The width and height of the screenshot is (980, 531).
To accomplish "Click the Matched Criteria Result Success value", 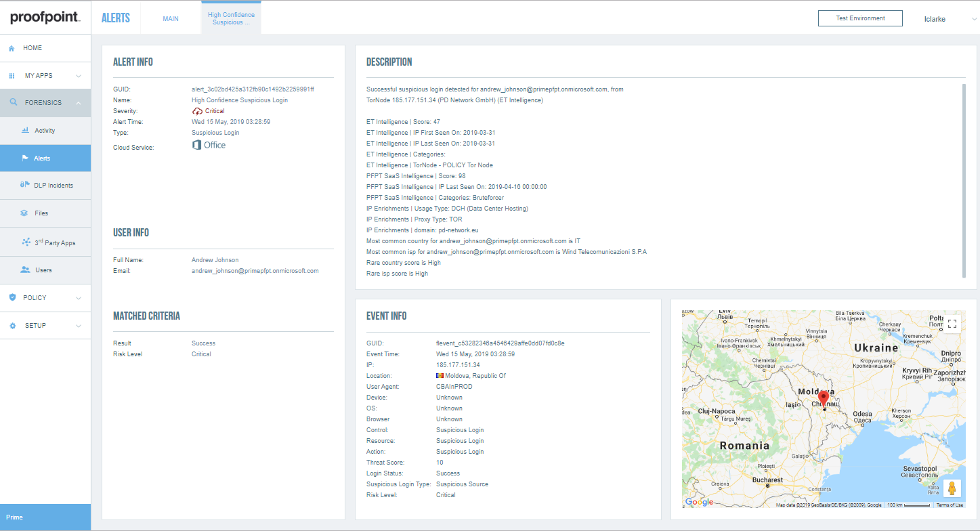I will 203,343.
